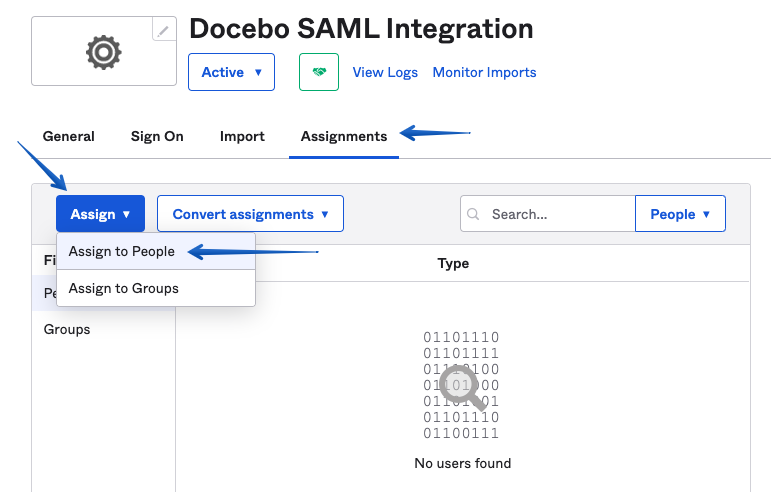
Task: Click the gear app logo image
Action: point(104,52)
